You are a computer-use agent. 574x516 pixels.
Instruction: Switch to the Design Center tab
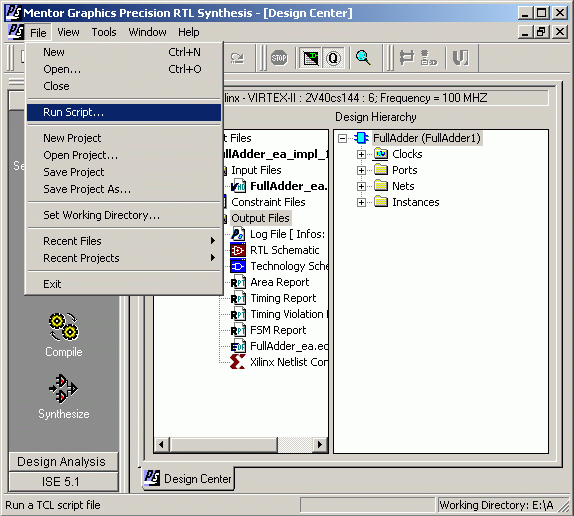[x=188, y=479]
